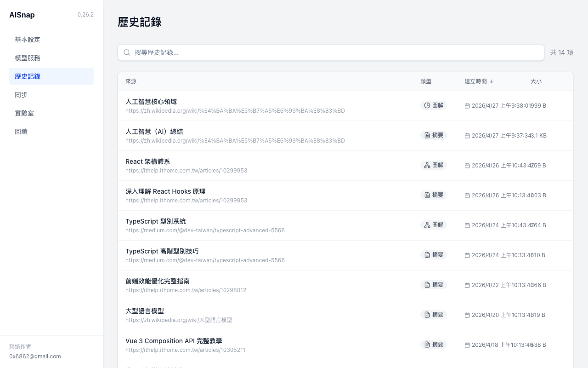The image size is (588, 368).
Task: Open the 人工智慧核心領域 history entry
Action: click(345, 106)
